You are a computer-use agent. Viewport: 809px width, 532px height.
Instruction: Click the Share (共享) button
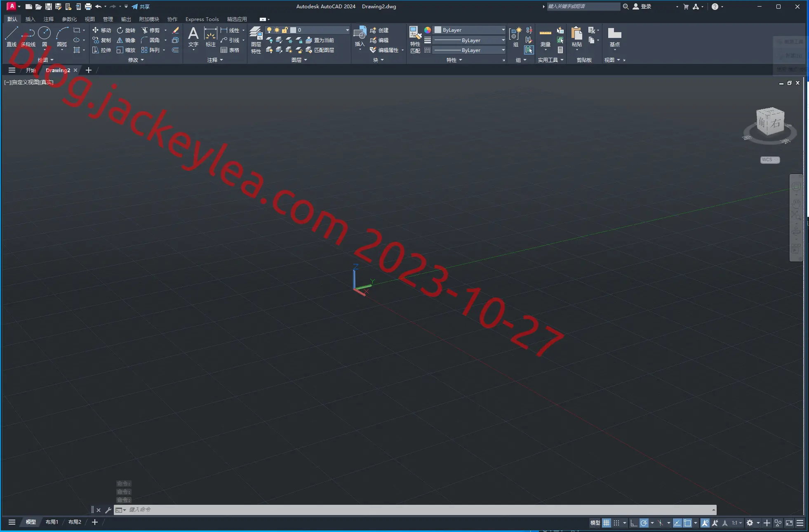[x=140, y=7]
